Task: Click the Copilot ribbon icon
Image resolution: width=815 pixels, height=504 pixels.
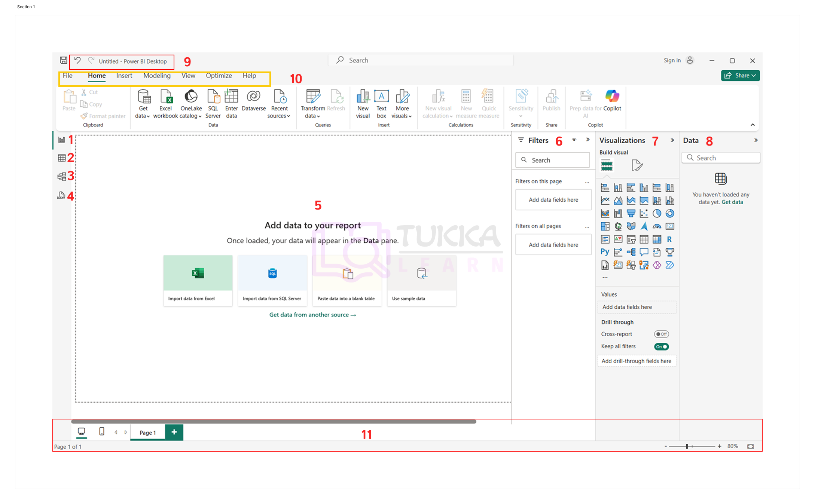Action: click(612, 97)
